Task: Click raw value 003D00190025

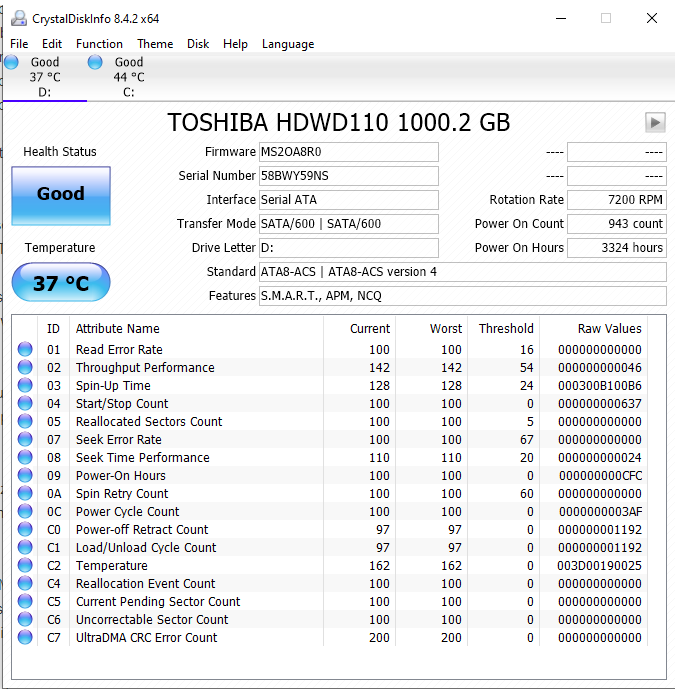Action: [599, 565]
